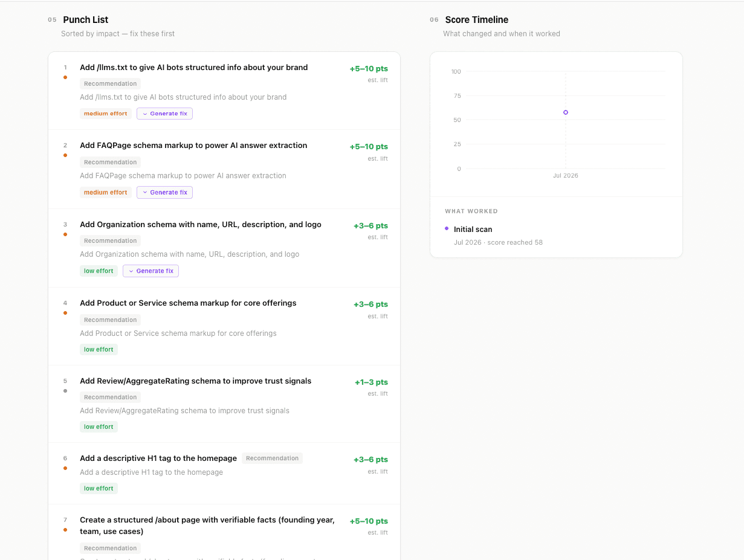Select the Add Organization schema title

[201, 225]
